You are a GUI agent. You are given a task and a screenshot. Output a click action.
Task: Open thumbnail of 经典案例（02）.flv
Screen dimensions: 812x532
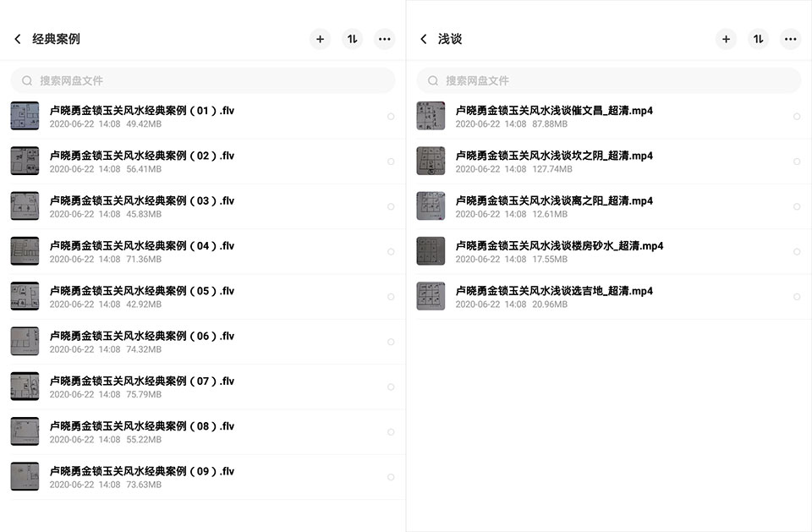25,161
